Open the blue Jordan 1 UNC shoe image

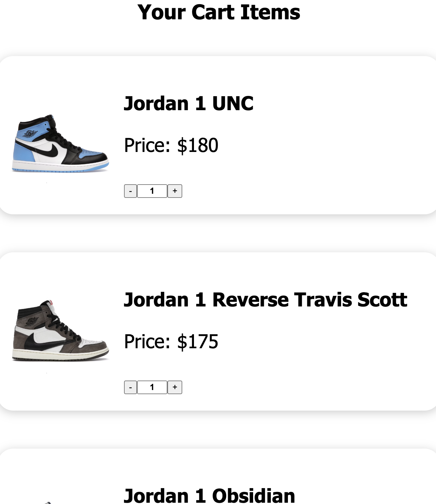60,143
